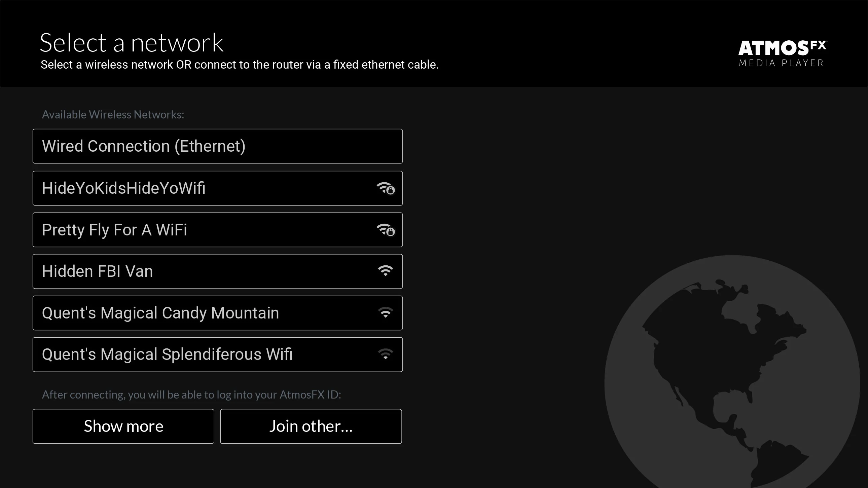Viewport: 868px width, 488px height.
Task: Click the weak signal icon for Quent's Magical Splendiferous Wifi
Action: 386,354
